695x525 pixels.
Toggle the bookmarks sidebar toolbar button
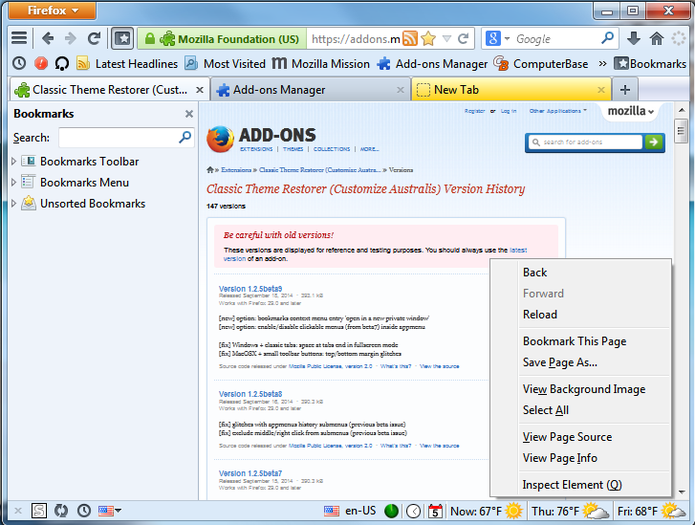[122, 39]
